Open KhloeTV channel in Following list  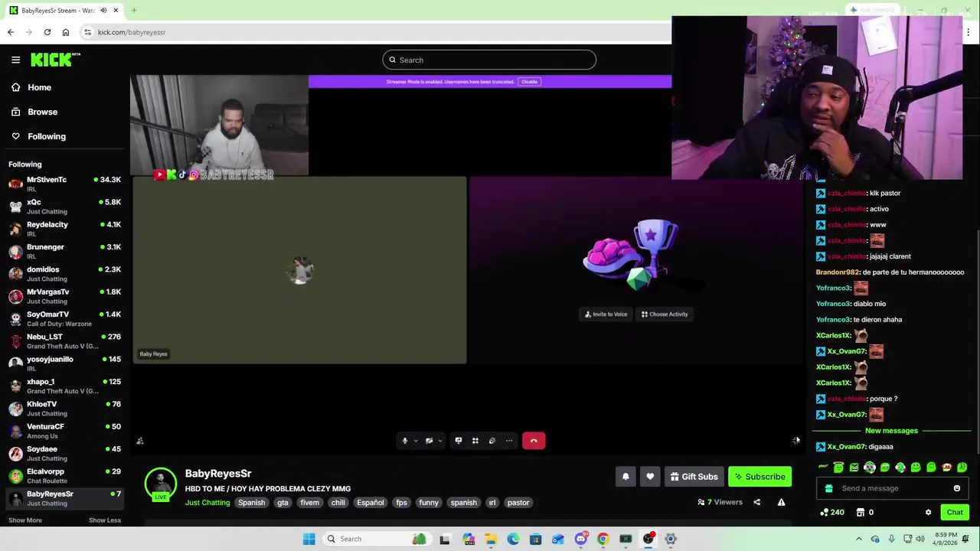64,409
